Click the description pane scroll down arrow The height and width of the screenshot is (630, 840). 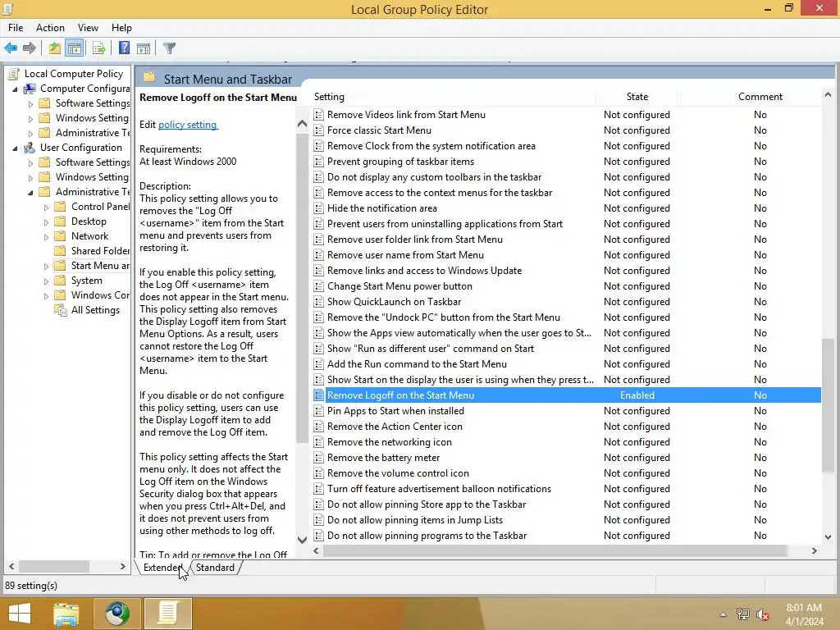pyautogui.click(x=302, y=540)
